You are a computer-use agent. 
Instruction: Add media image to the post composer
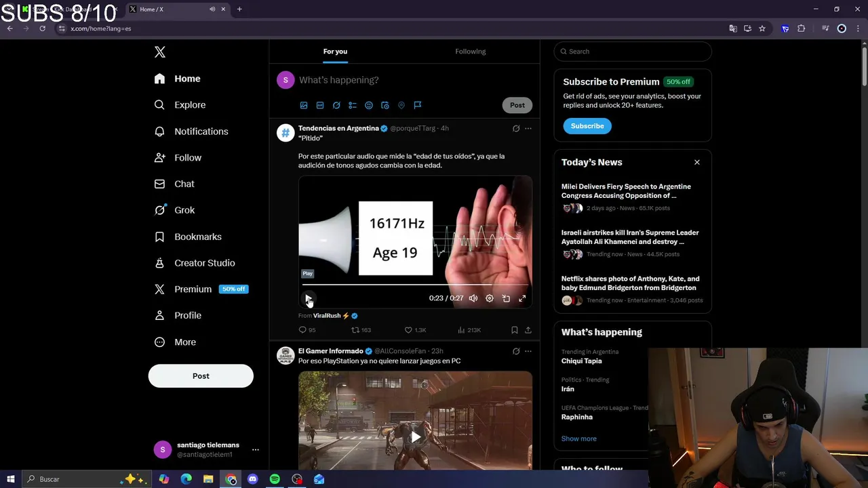pyautogui.click(x=304, y=105)
